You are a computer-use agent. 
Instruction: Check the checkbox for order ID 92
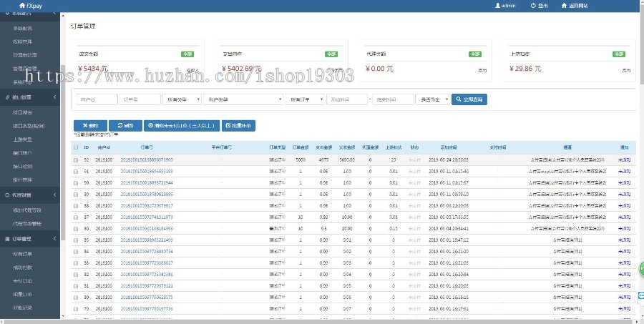tap(76, 159)
